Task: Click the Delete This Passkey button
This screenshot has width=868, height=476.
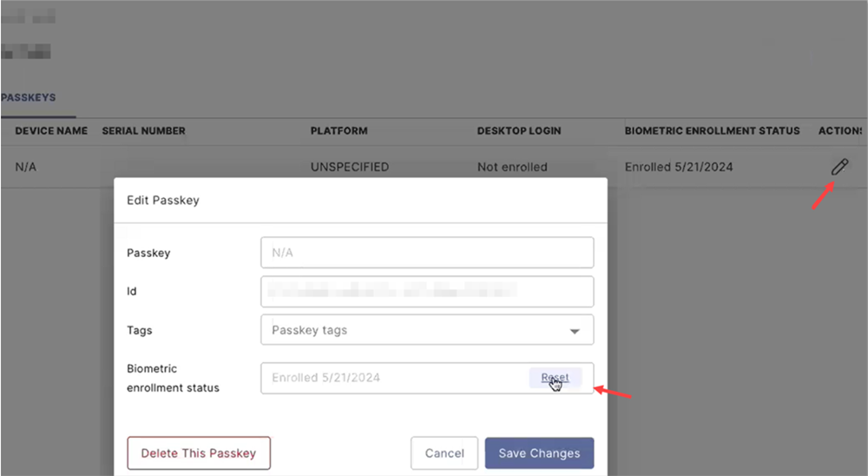Action: click(199, 453)
